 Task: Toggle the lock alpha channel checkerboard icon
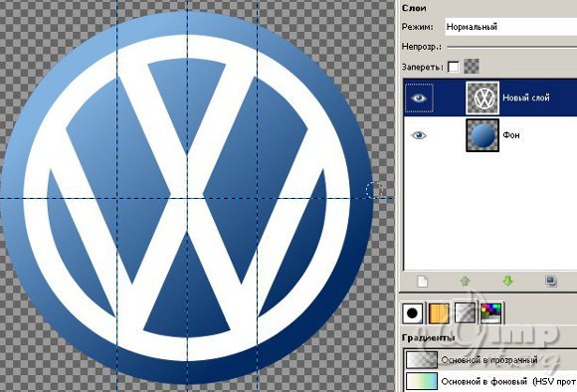(x=472, y=67)
